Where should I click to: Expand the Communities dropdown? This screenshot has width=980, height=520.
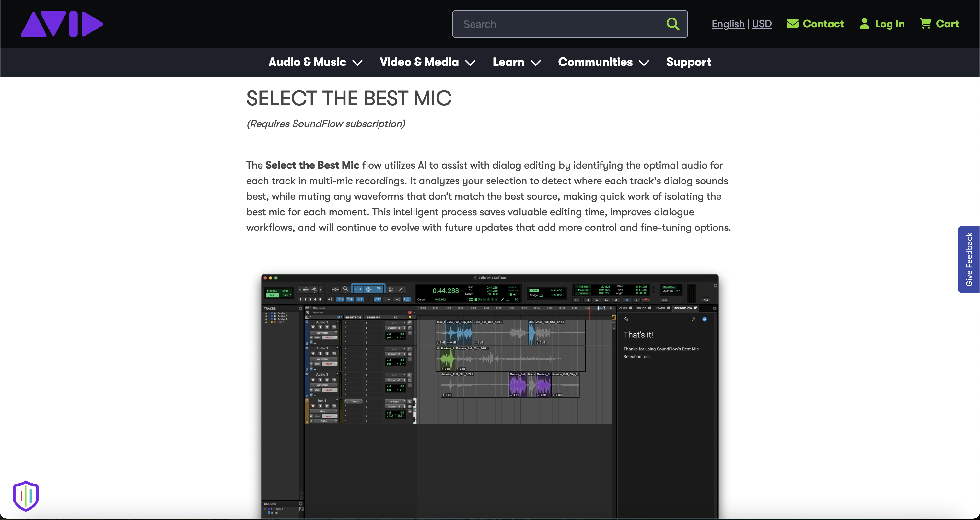point(603,62)
